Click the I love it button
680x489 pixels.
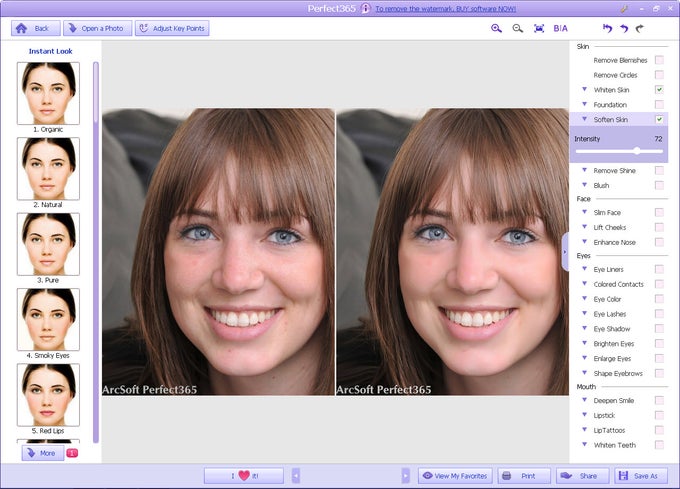pos(244,476)
